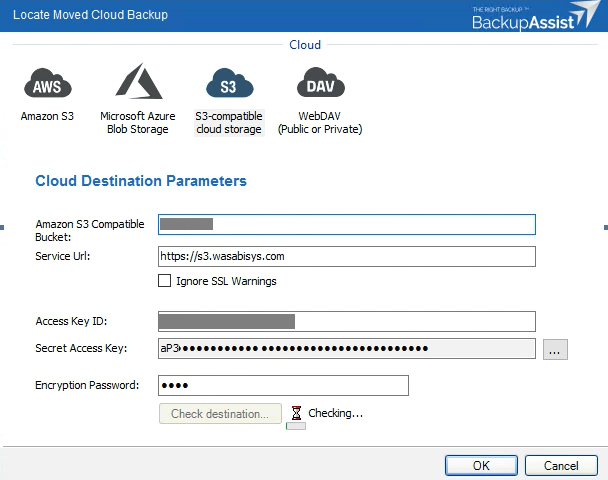Click the "Encryption Password:" label
The height and width of the screenshot is (480, 608).
coord(87,385)
